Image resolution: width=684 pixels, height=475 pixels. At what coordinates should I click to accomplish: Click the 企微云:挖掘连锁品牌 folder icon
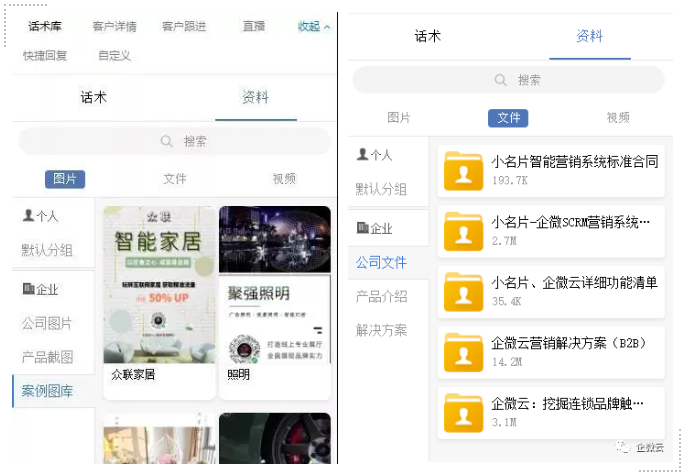coord(463,413)
